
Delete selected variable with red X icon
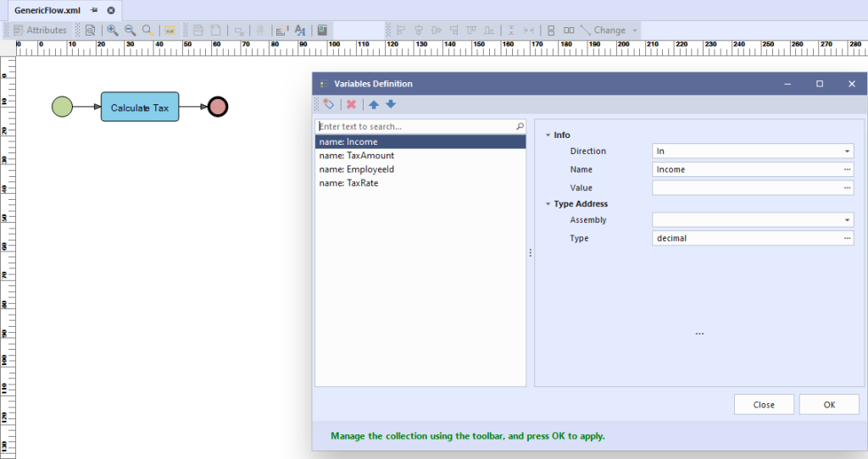(x=351, y=104)
